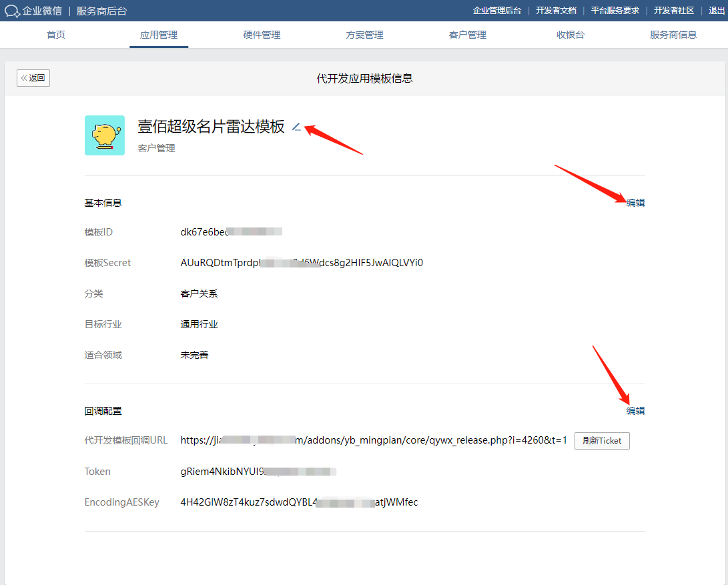Select the template title 壹佰超级名片雷达模板
Image resolution: width=728 pixels, height=585 pixels.
click(212, 126)
